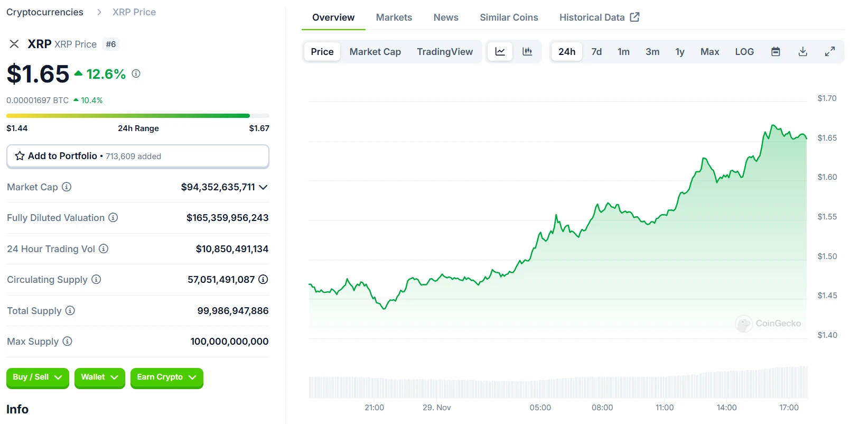Image resolution: width=868 pixels, height=424 pixels.
Task: Open Market Cap info tooltip icon
Action: click(67, 187)
